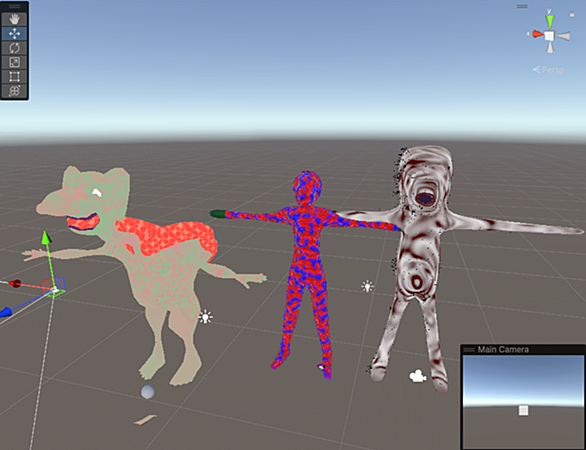Select the combined Transform tool
This screenshot has width=586, height=450.
[x=14, y=91]
